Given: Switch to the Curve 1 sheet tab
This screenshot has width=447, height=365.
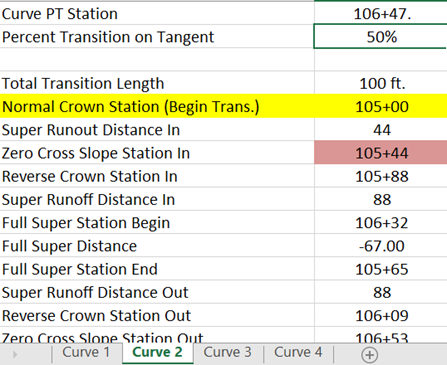Looking at the screenshot, I should [x=86, y=353].
